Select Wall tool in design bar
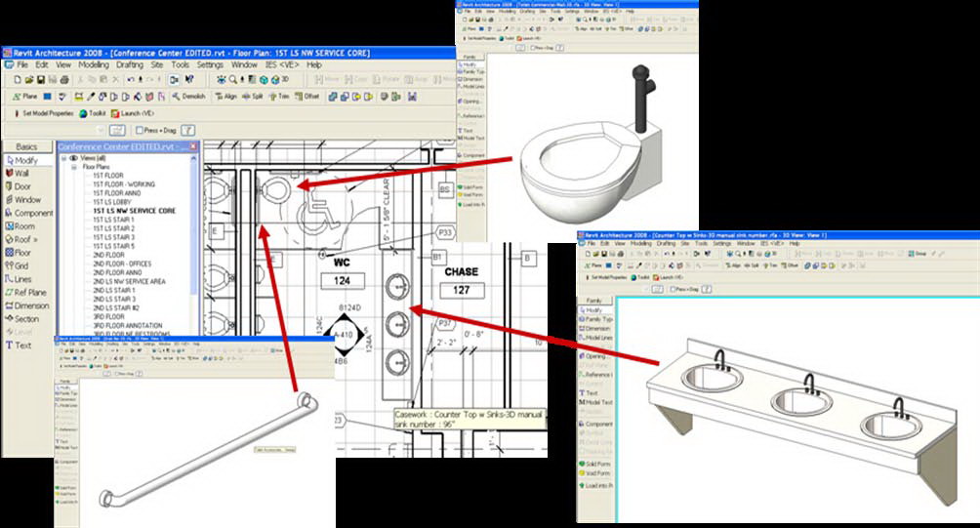 click(18, 174)
